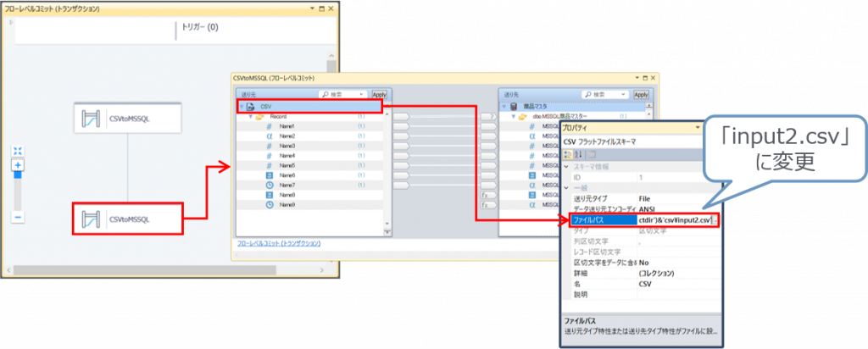Screen dimensions: 868x349
Task: Click the zoom-in plus button on canvas
Action: click(18, 165)
